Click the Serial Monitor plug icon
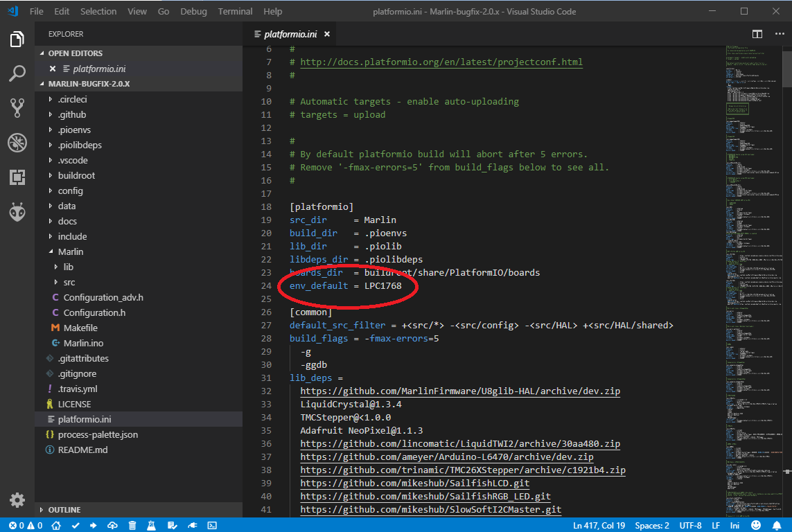Image resolution: width=792 pixels, height=532 pixels. [x=193, y=526]
